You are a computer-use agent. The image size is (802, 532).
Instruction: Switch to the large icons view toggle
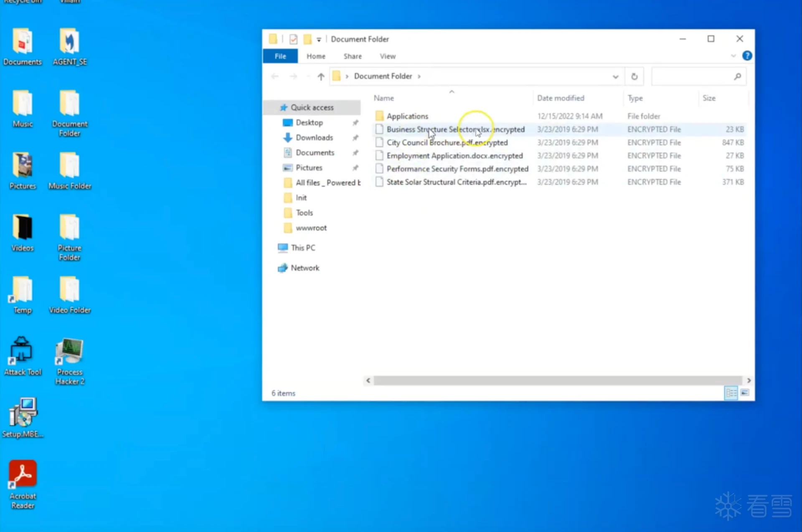point(745,393)
